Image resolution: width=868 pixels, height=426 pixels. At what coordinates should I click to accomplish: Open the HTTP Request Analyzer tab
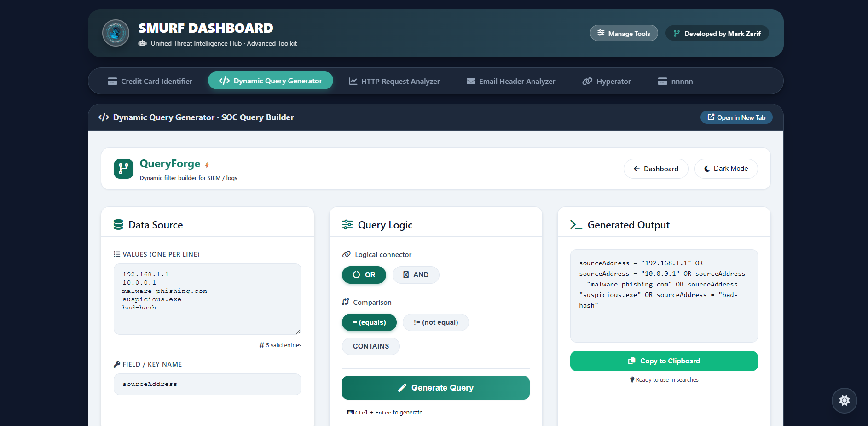pos(394,81)
